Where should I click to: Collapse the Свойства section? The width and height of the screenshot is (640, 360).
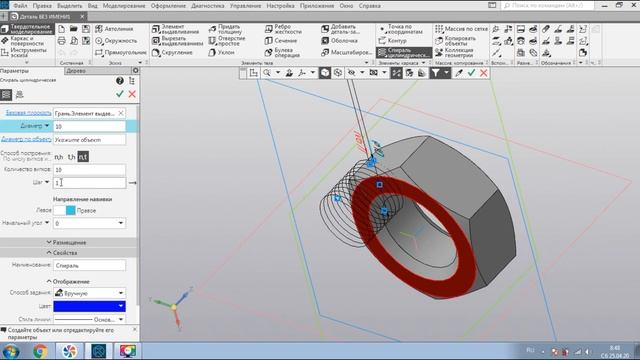coord(62,253)
